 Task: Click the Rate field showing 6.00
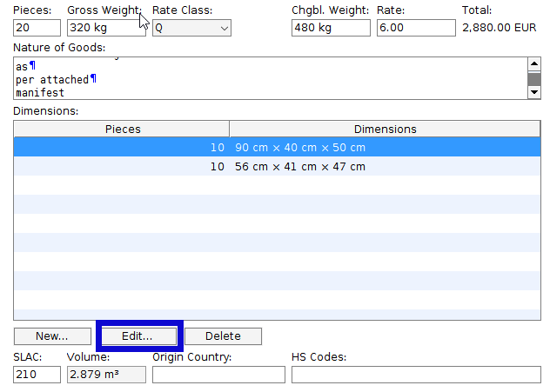pyautogui.click(x=416, y=28)
